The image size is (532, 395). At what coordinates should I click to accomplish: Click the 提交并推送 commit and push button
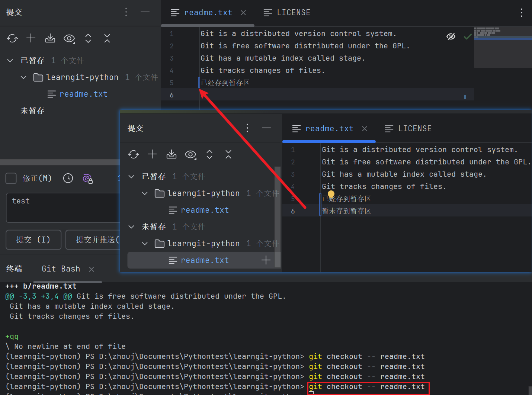click(x=93, y=240)
